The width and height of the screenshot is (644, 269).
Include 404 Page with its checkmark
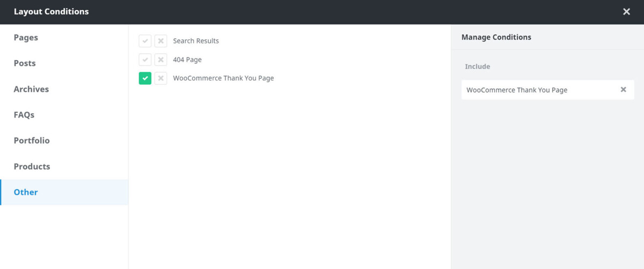tap(145, 60)
